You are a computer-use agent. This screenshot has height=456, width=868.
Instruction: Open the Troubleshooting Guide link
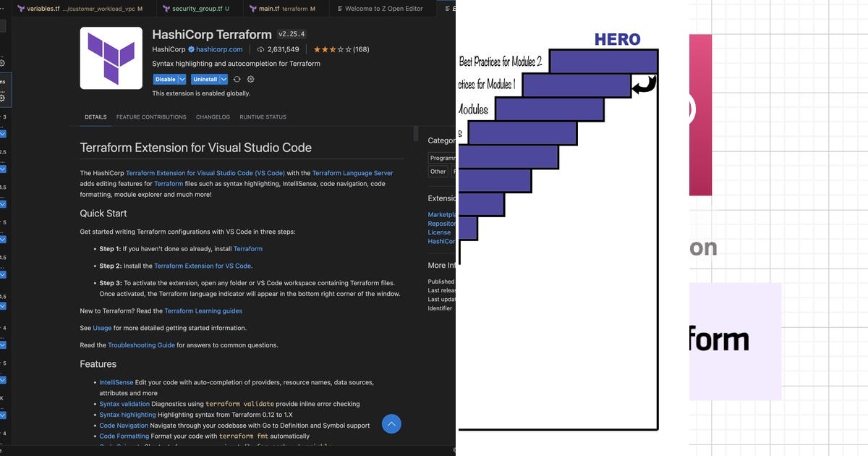[x=142, y=345]
